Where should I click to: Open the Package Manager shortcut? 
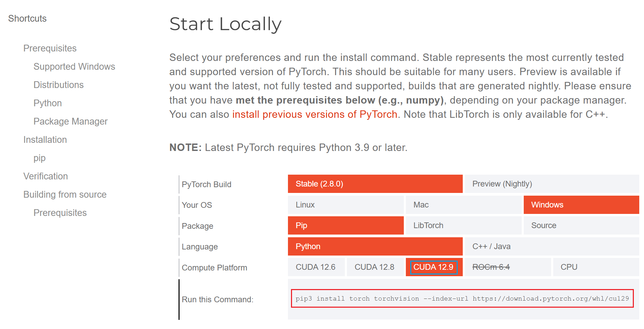70,122
